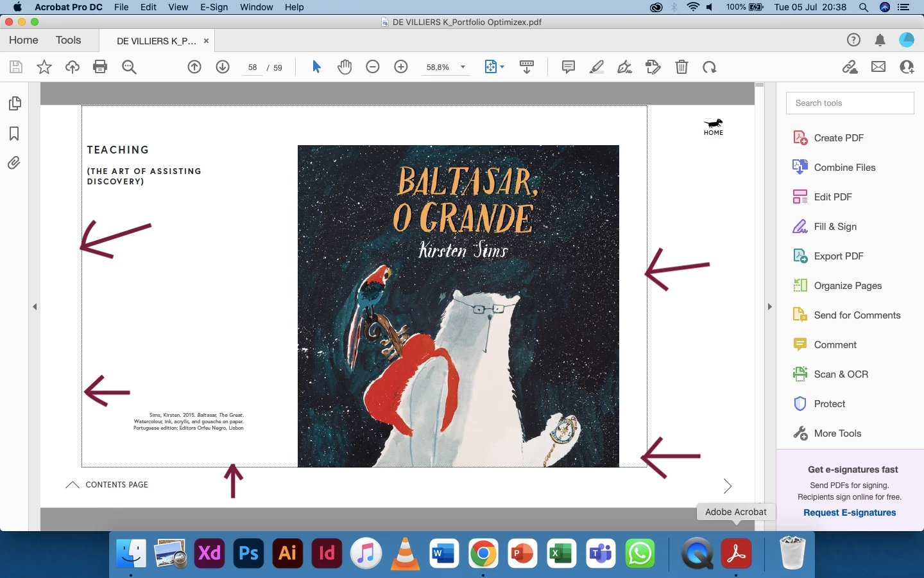Show page thumbnails panel
The image size is (924, 578).
[x=14, y=103]
